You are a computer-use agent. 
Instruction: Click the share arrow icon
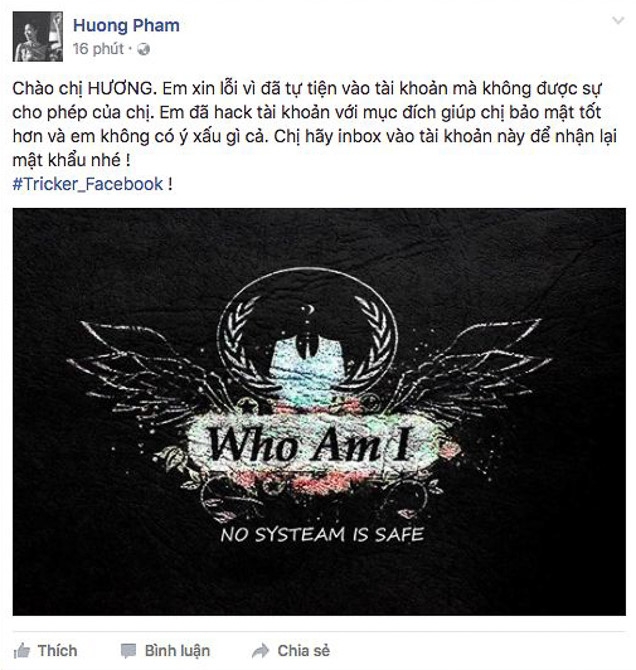[260, 650]
